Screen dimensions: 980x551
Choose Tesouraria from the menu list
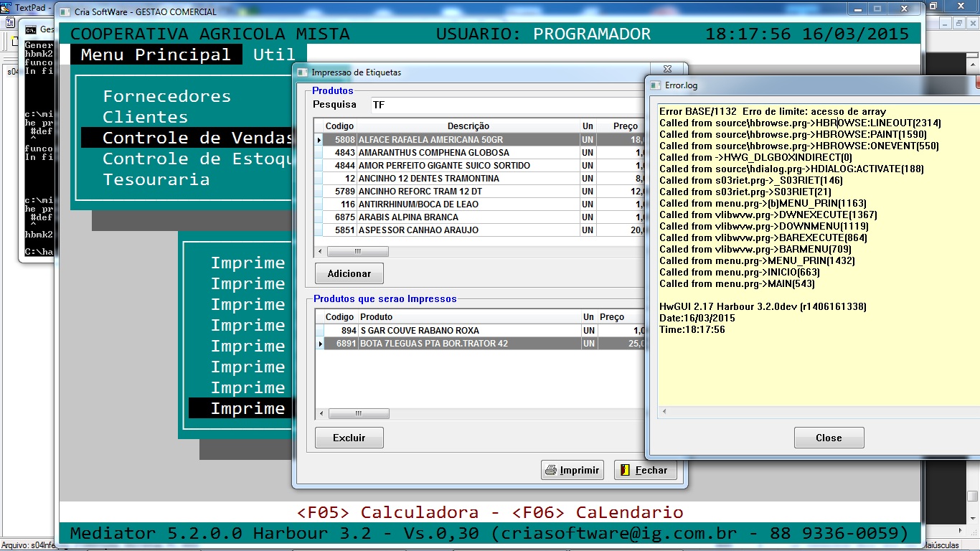click(x=156, y=179)
